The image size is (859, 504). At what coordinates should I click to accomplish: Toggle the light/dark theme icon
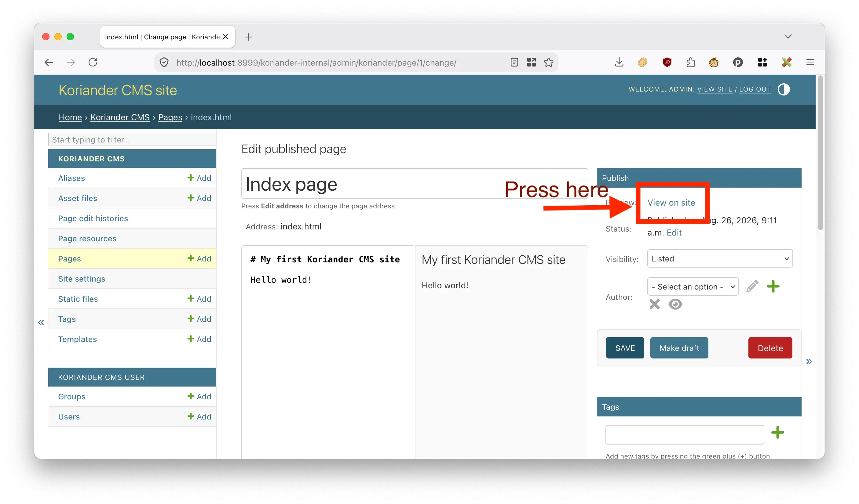click(x=784, y=90)
